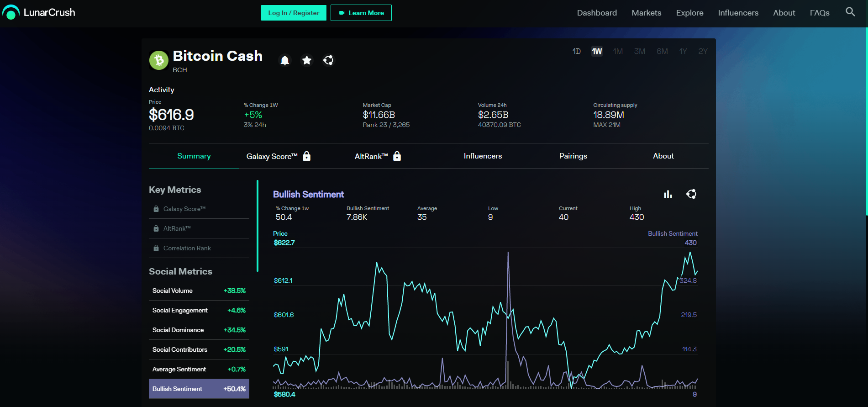This screenshot has height=407, width=868.
Task: Switch timeframe to 1Y
Action: point(683,51)
